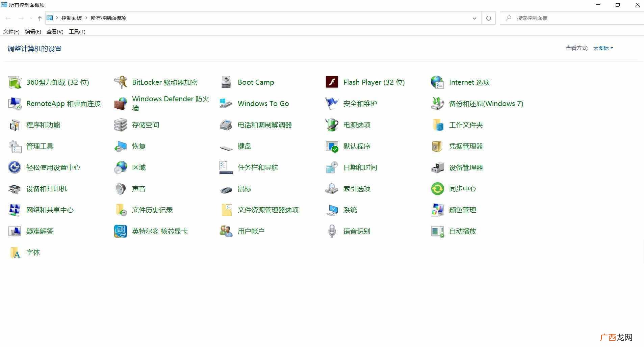Open the 文件(F) menu
This screenshot has width=644, height=347.
[x=11, y=31]
